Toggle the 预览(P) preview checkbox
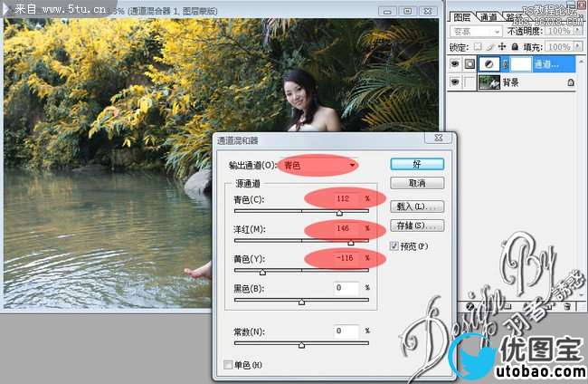 point(394,246)
